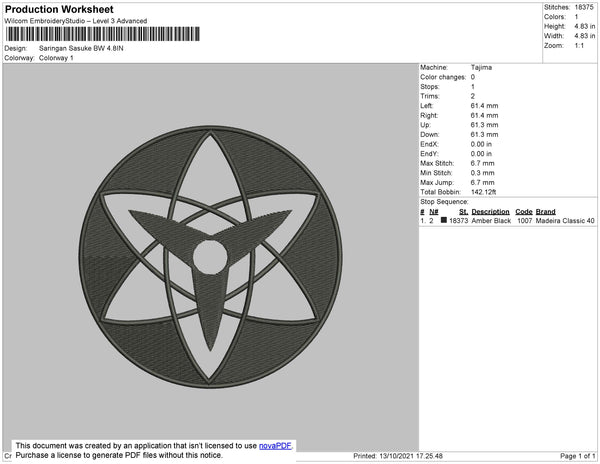Select the Machine value 'Tajima'
This screenshot has height=464, width=600.
(481, 67)
